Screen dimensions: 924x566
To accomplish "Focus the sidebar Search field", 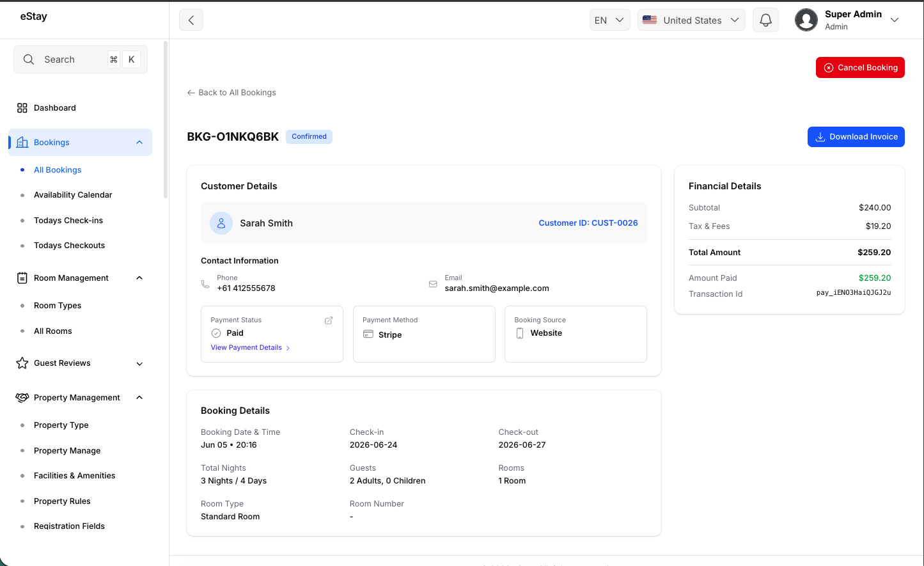I will point(81,59).
